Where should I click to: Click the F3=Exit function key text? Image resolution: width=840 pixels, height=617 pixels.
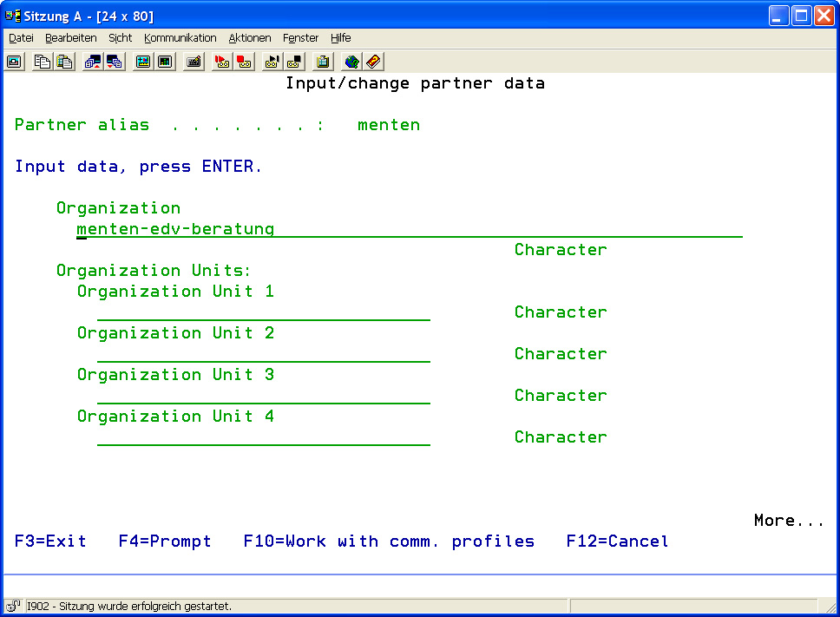click(x=50, y=542)
